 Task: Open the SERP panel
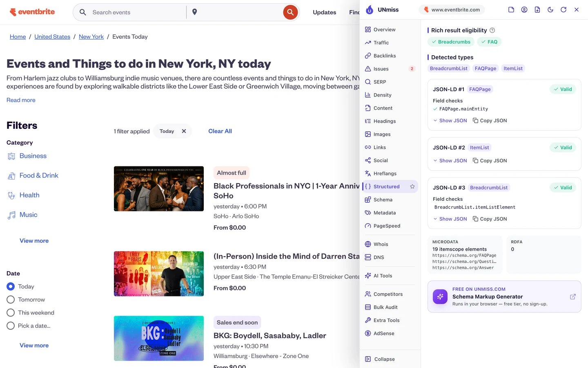[x=390, y=82]
